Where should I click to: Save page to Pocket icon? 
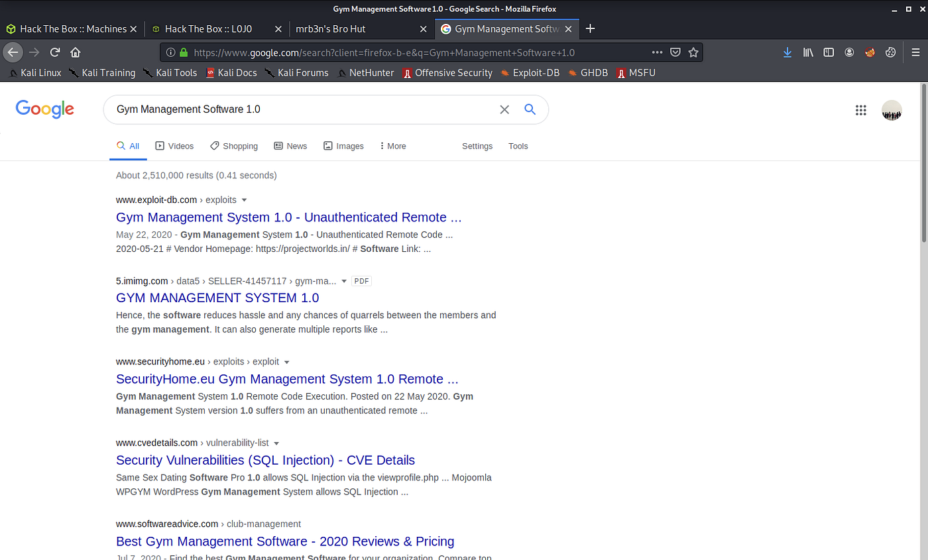coord(675,52)
